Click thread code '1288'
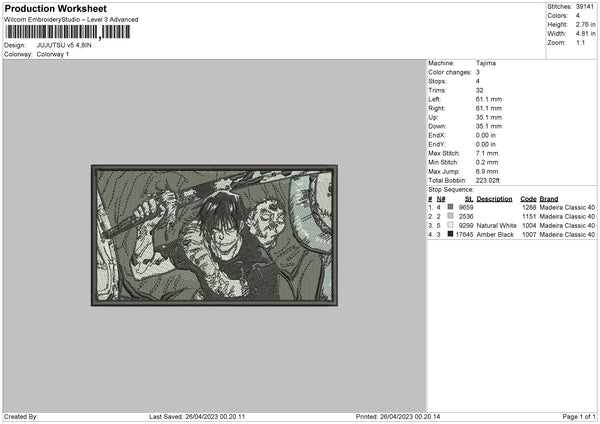Screen dimensions: 600x424 coord(529,207)
